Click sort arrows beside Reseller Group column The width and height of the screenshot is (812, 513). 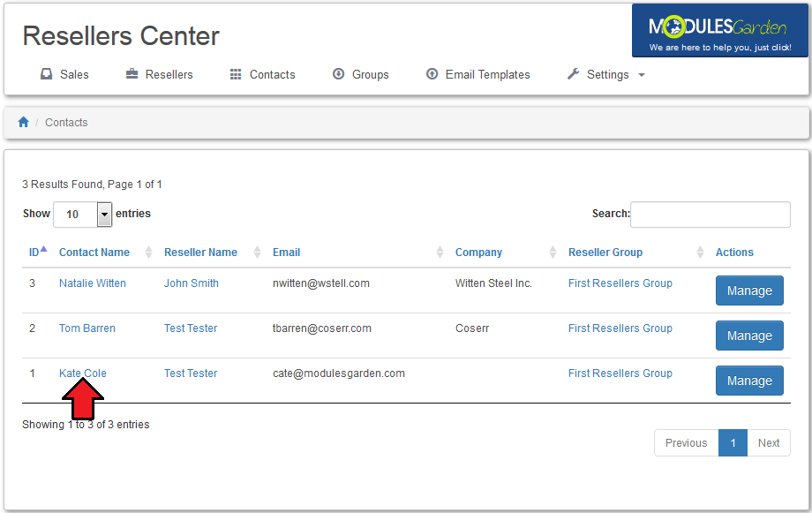click(700, 253)
